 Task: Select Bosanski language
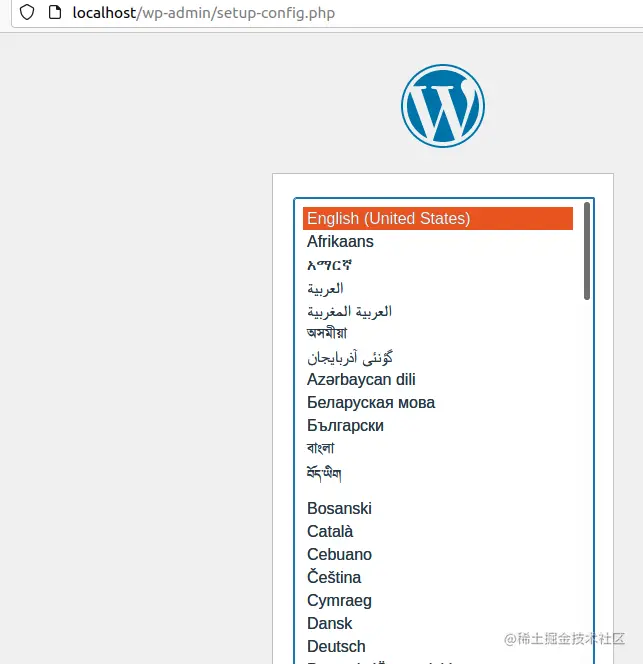tap(438, 509)
